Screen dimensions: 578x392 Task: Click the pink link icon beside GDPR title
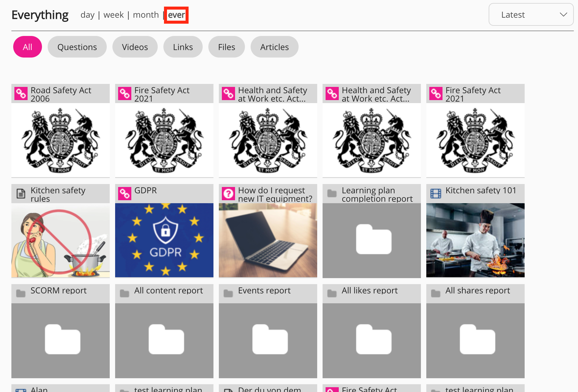[x=125, y=194]
